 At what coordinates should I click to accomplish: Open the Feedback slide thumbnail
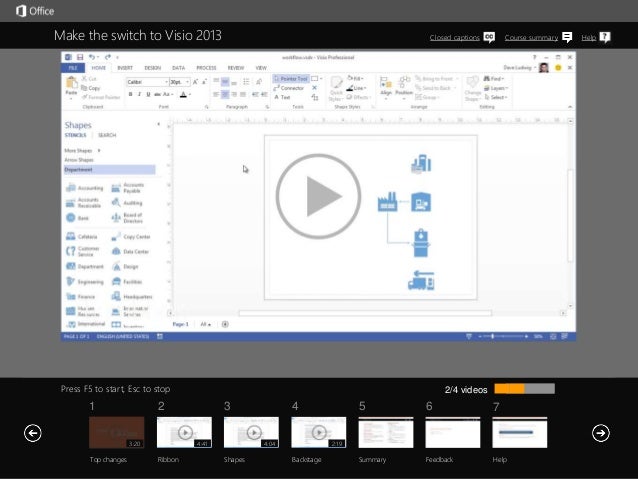point(453,432)
